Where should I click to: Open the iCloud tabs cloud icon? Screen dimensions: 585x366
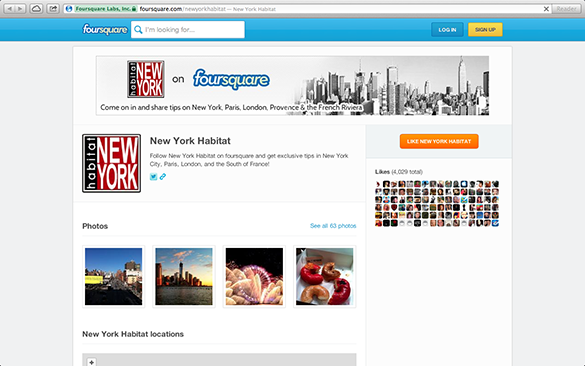pyautogui.click(x=36, y=9)
